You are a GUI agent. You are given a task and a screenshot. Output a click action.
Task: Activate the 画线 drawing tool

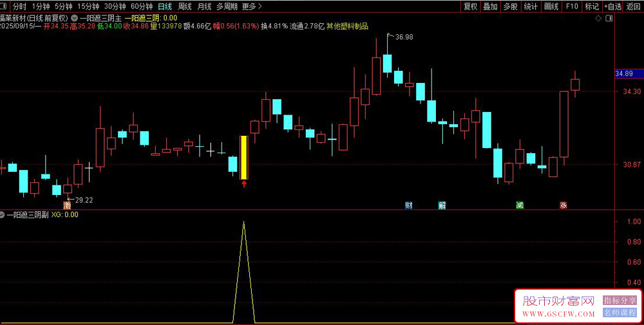point(551,6)
